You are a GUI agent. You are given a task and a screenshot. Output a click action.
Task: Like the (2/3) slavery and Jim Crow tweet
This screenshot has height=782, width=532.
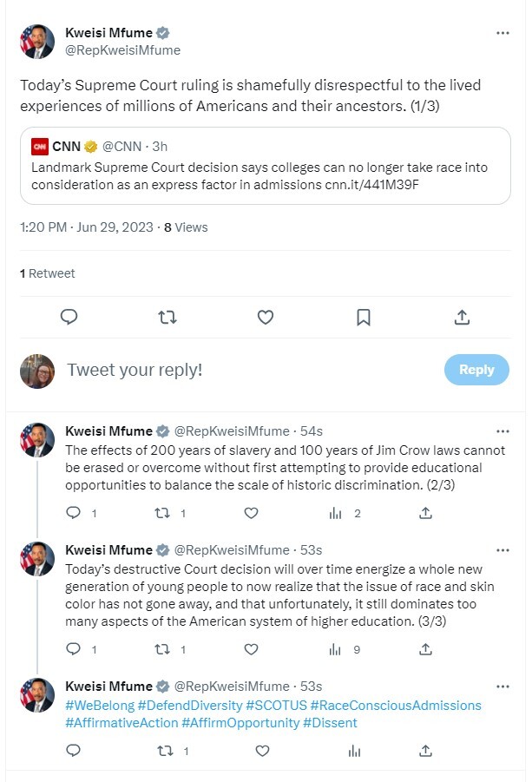point(251,513)
